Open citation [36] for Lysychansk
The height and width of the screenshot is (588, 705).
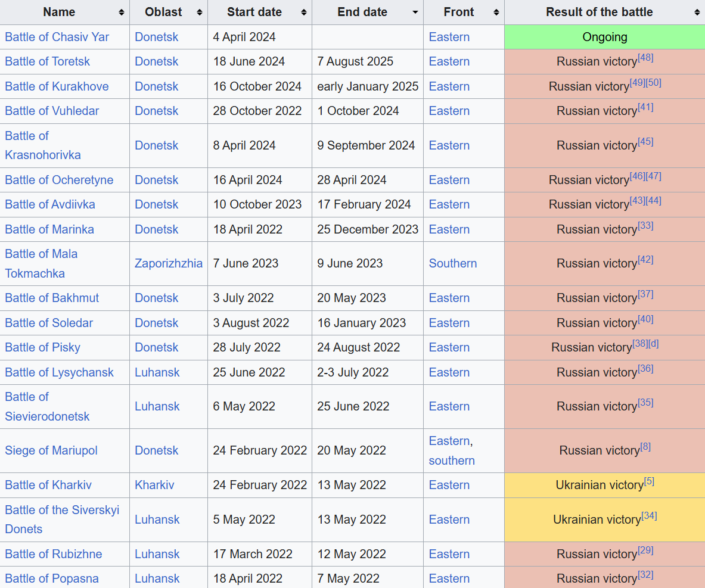coord(645,368)
